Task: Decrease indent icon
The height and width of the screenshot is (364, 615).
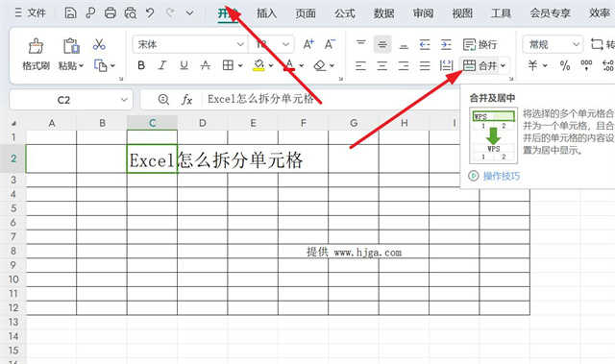Action: [425, 44]
